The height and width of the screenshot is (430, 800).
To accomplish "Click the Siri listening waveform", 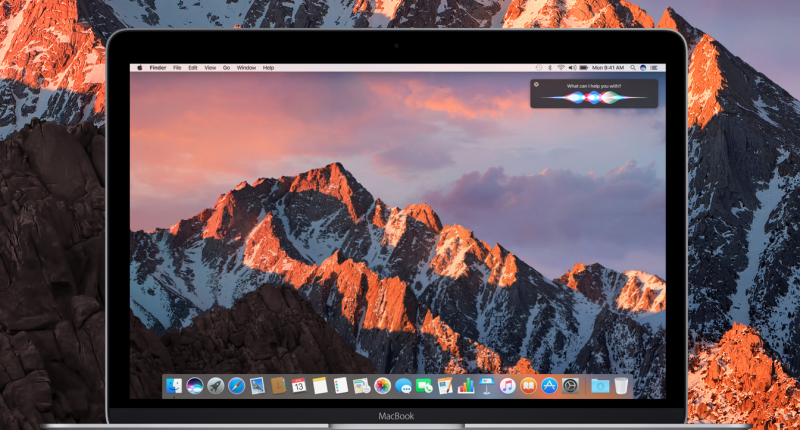I will [x=594, y=97].
